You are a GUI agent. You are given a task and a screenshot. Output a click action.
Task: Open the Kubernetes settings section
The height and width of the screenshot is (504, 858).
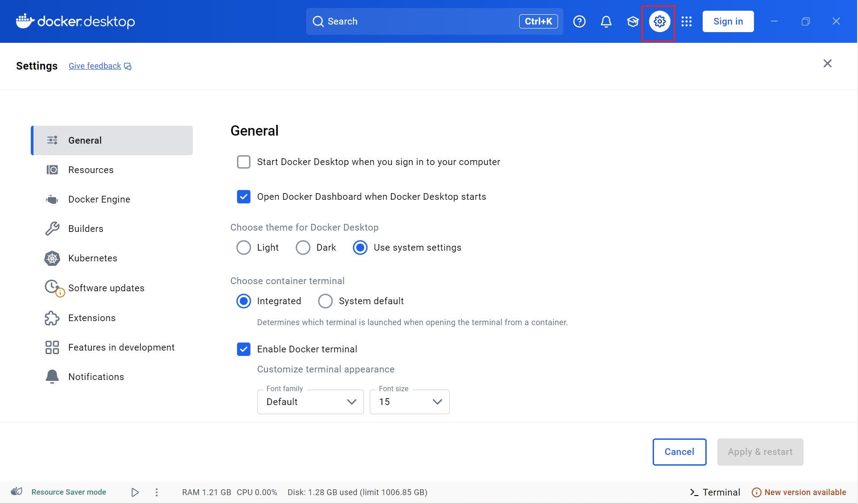click(x=93, y=258)
